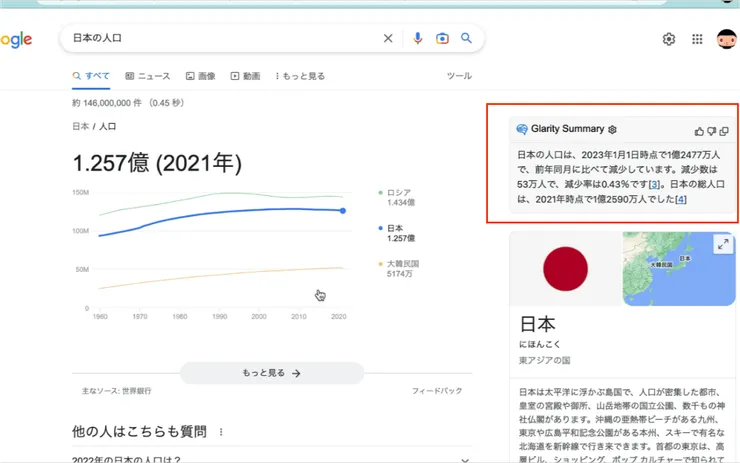740x463 pixels.
Task: Click the Google logo
Action: (x=16, y=40)
